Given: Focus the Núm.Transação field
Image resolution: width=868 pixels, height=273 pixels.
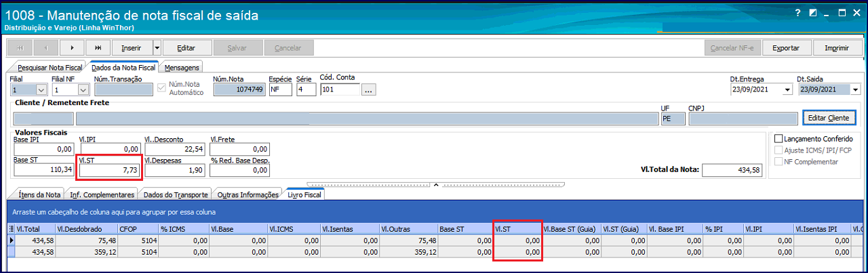Looking at the screenshot, I should click(x=123, y=89).
